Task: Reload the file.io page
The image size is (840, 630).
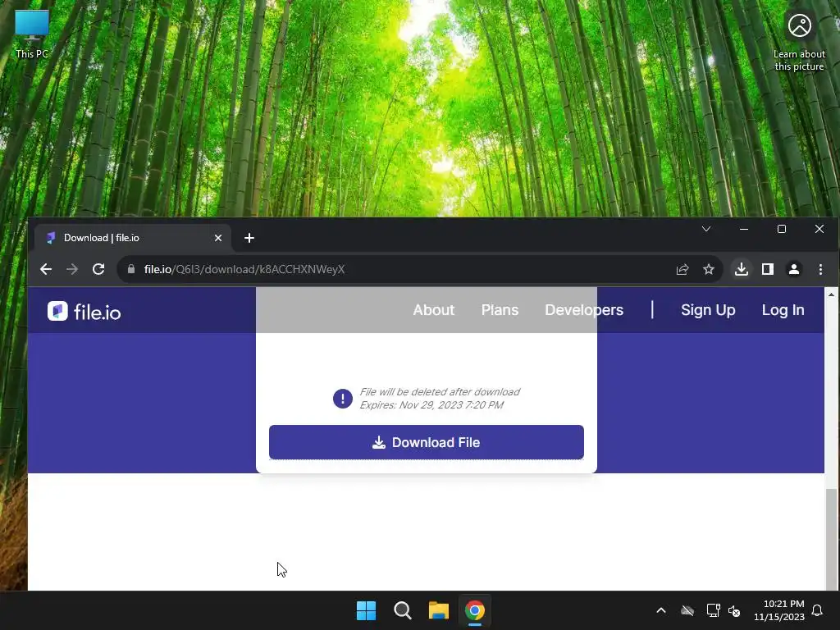Action: coord(98,269)
